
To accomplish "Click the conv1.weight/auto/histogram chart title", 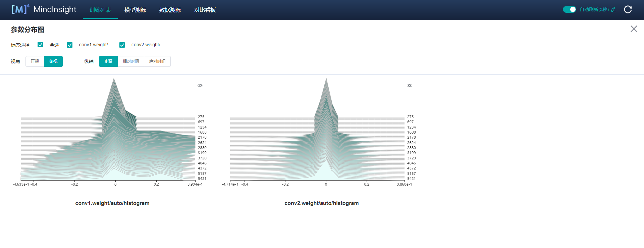I will pos(112,203).
